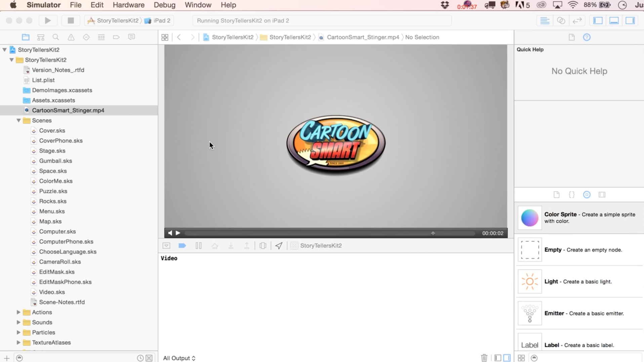Click the Run (play) button in toolbar
Screen dimensions: 644x362
pos(48,21)
